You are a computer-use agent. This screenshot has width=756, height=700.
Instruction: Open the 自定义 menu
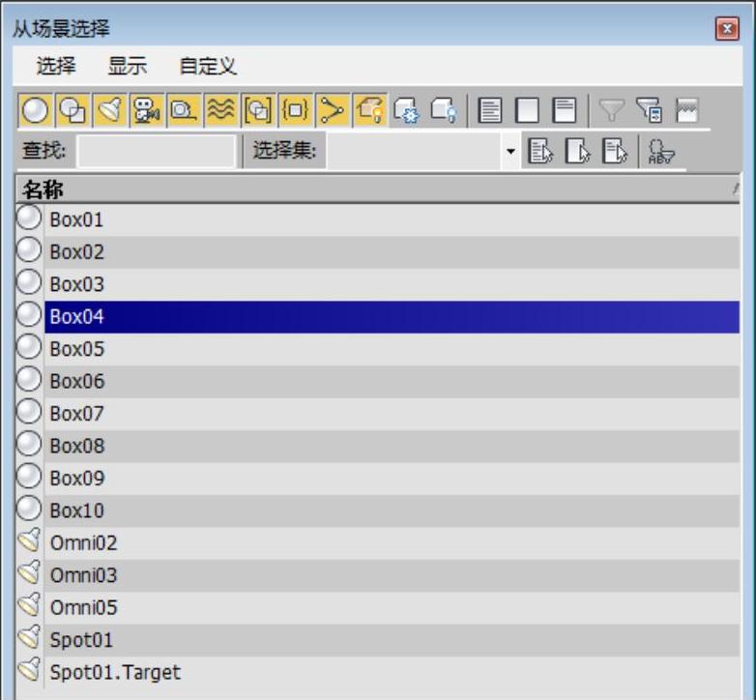(207, 67)
